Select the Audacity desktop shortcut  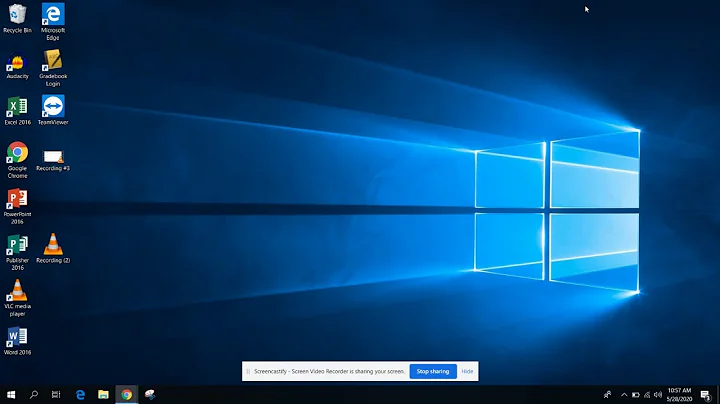[x=17, y=66]
